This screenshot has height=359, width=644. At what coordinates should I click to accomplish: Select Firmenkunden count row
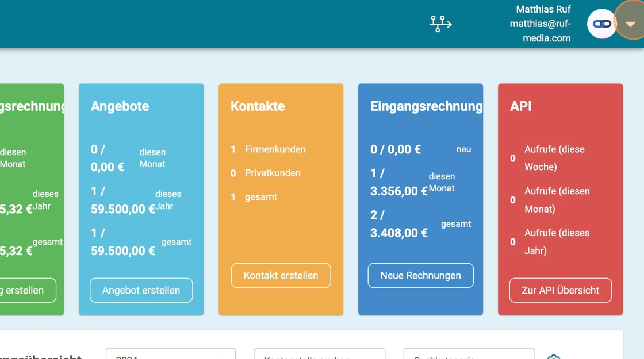click(268, 149)
